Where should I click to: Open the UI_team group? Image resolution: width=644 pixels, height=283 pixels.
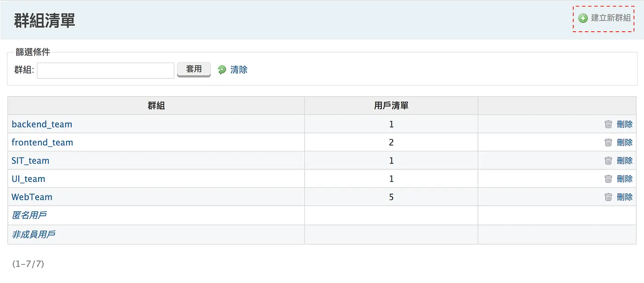(x=29, y=179)
